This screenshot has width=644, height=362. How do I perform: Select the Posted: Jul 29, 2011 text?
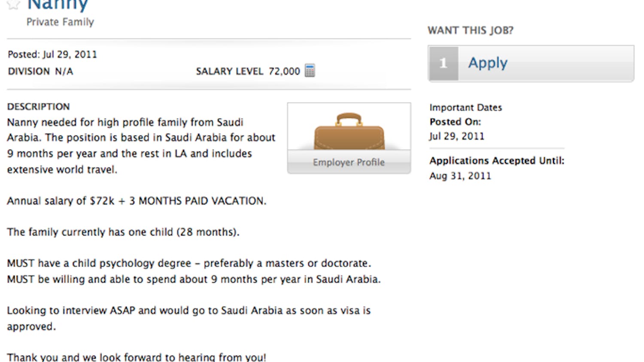click(x=52, y=54)
